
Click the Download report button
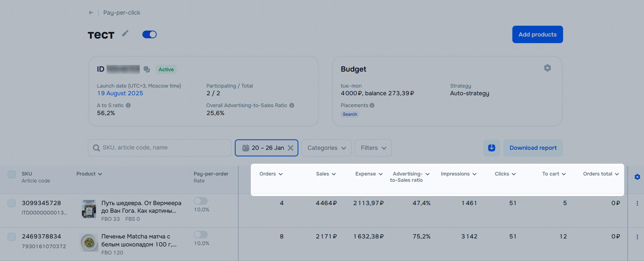pyautogui.click(x=533, y=148)
